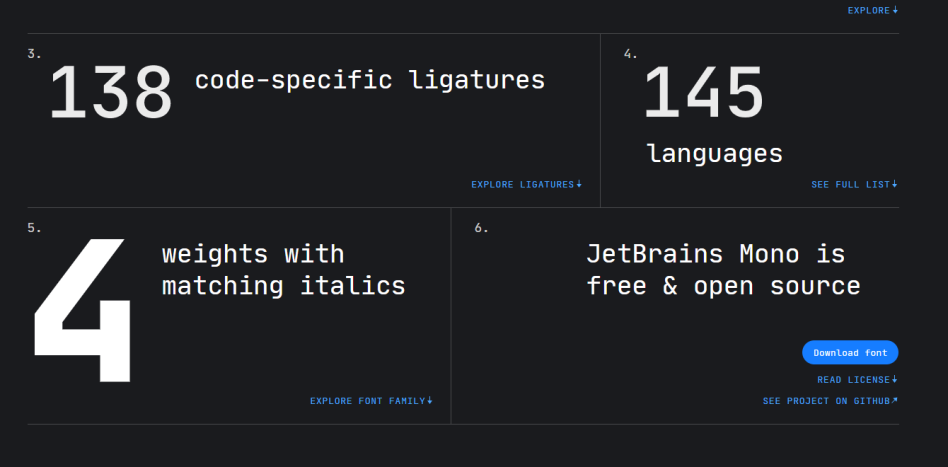
Task: Open the SEE FULL LIST languages link
Action: pyautogui.click(x=854, y=185)
